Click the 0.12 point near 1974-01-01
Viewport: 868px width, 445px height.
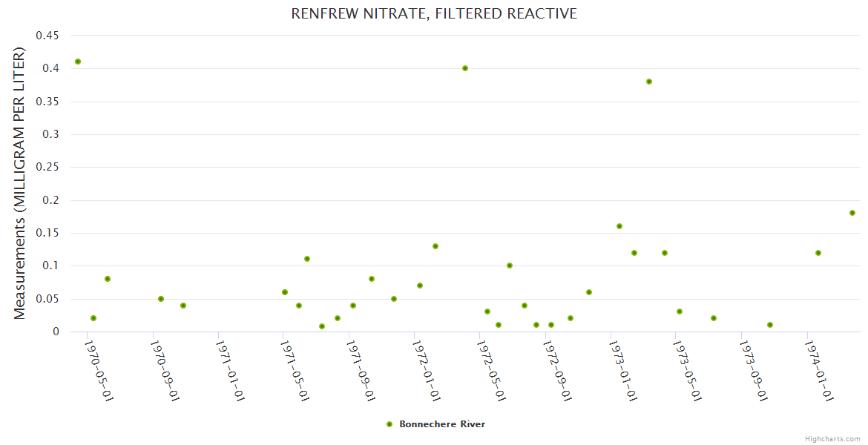click(x=818, y=253)
